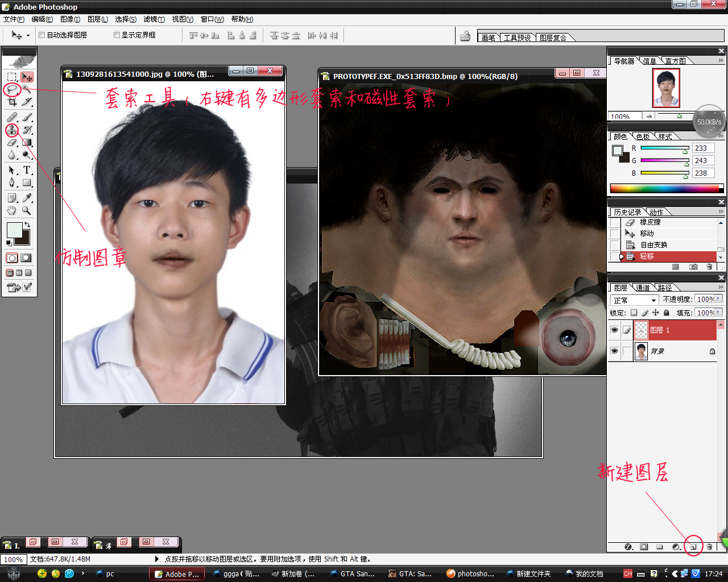Enable the 自动选择图层 checkbox
Image resolution: width=728 pixels, height=582 pixels.
42,35
